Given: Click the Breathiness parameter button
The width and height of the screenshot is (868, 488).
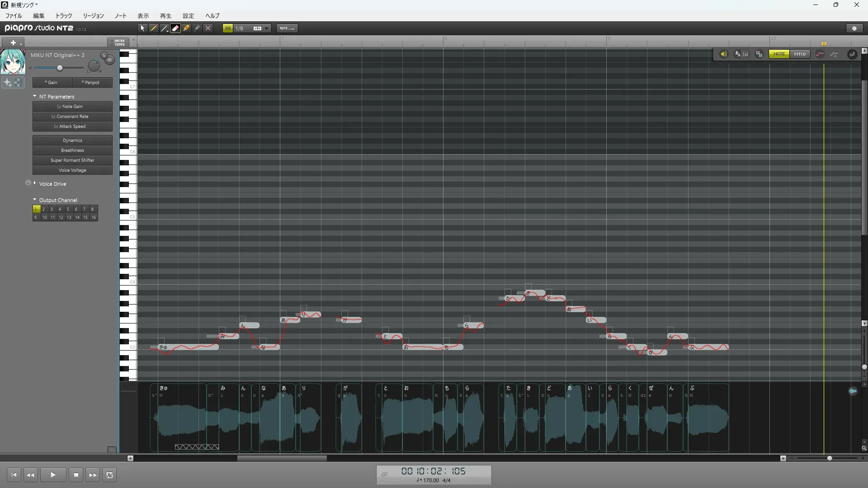Looking at the screenshot, I should click(72, 150).
